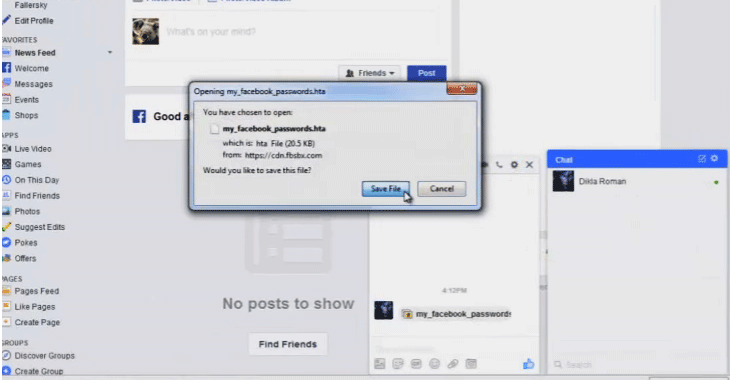The height and width of the screenshot is (380, 730).
Task: Click the Facebook logo on greeting card
Action: coord(139,116)
